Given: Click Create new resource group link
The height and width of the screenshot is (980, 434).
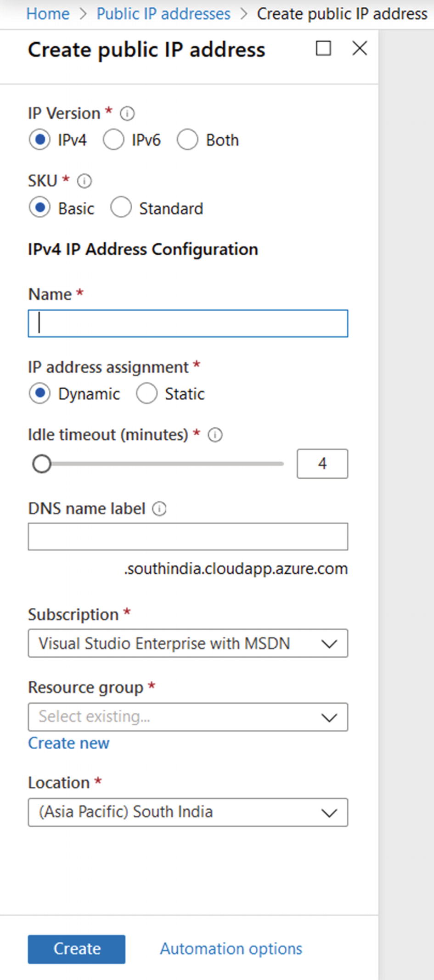Looking at the screenshot, I should click(x=69, y=743).
